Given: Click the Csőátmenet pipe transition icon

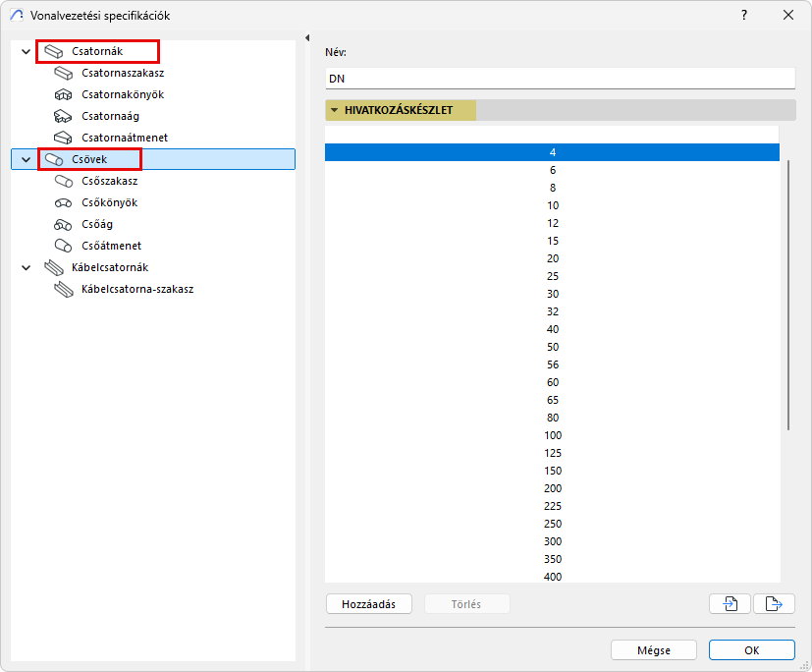Looking at the screenshot, I should pos(63,246).
